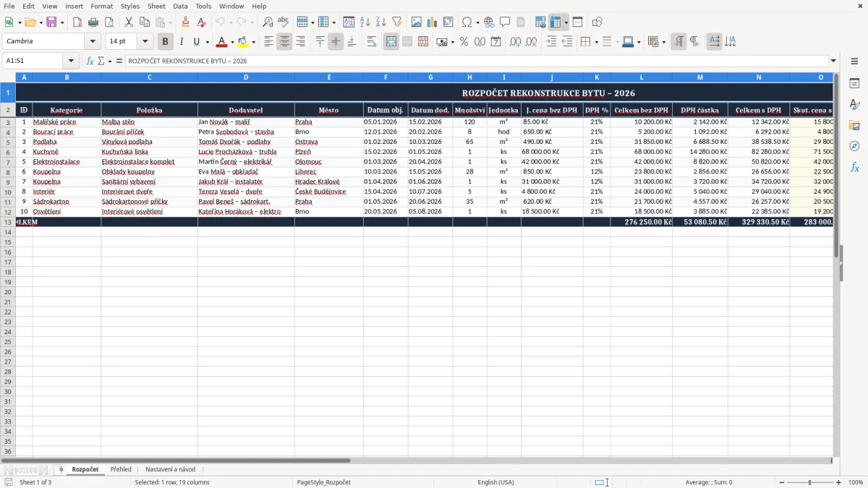Toggle Align Left button
Viewport: 868px width, 488px height.
(x=268, y=42)
